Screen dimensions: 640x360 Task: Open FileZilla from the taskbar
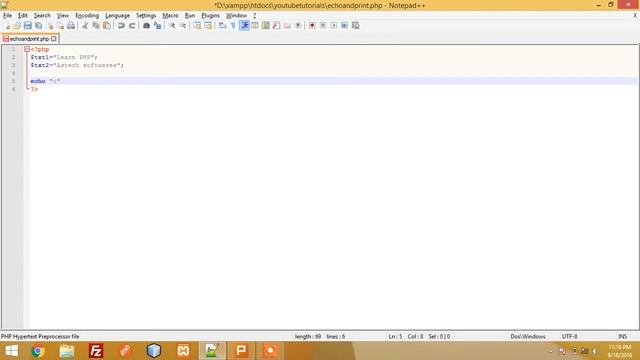[96, 351]
